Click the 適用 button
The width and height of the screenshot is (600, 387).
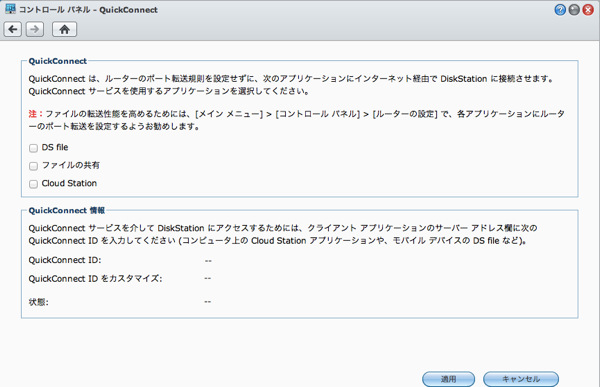448,379
